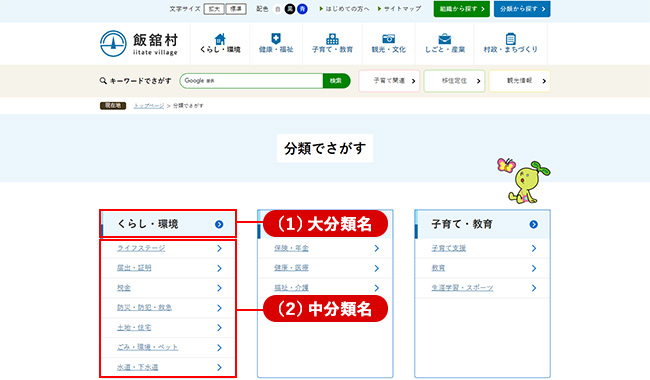Open the 組織から探す green button
Screen dimensions: 650x380
click(x=461, y=9)
